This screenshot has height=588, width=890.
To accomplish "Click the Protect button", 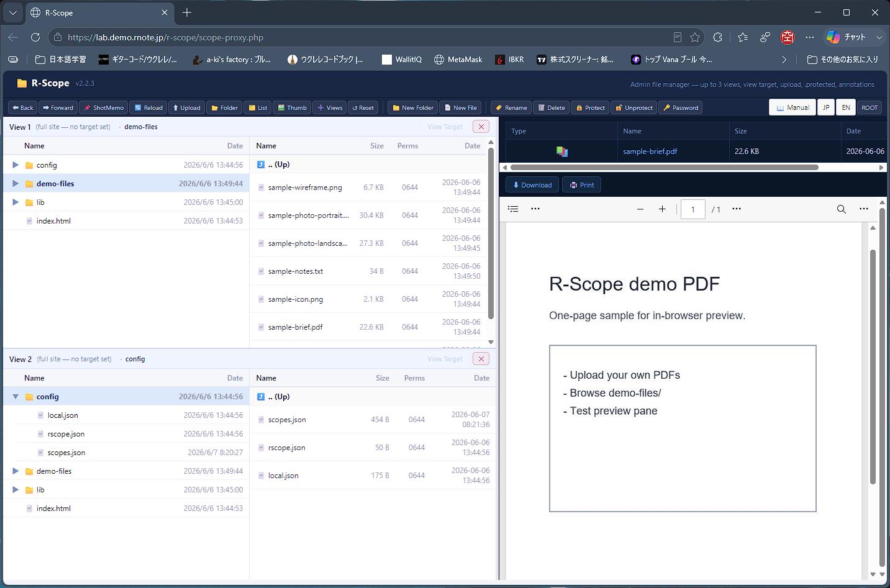I will (590, 107).
